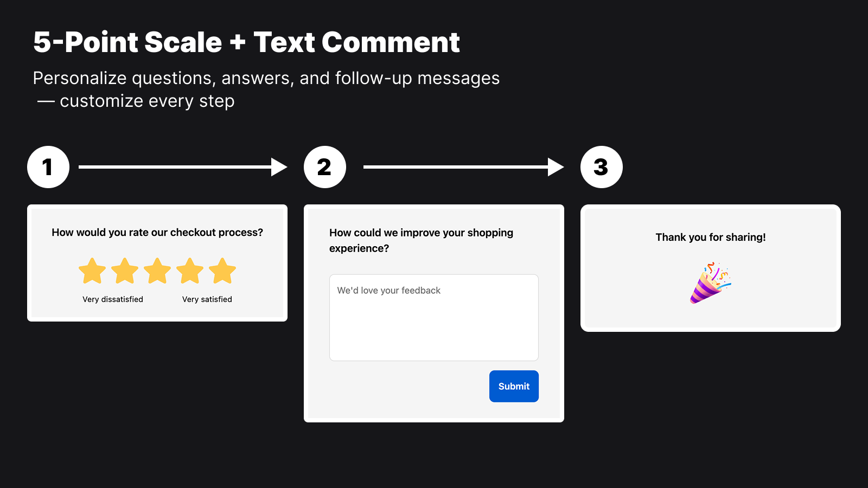Select step circle 3
This screenshot has width=868, height=488.
[602, 167]
